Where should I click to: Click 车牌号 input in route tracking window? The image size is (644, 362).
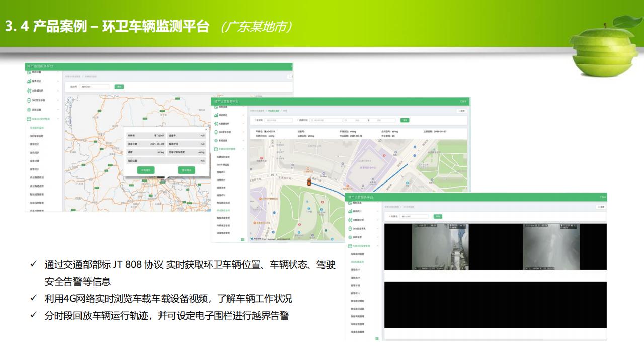click(279, 120)
